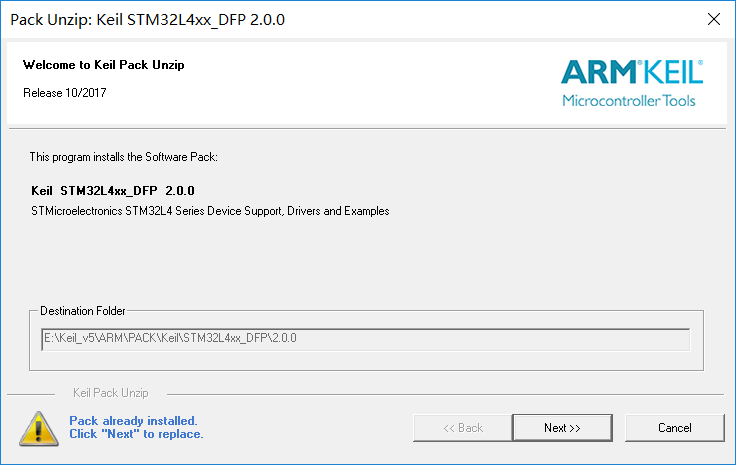Cancel the pack installation
This screenshot has height=465, width=736.
pos(675,427)
